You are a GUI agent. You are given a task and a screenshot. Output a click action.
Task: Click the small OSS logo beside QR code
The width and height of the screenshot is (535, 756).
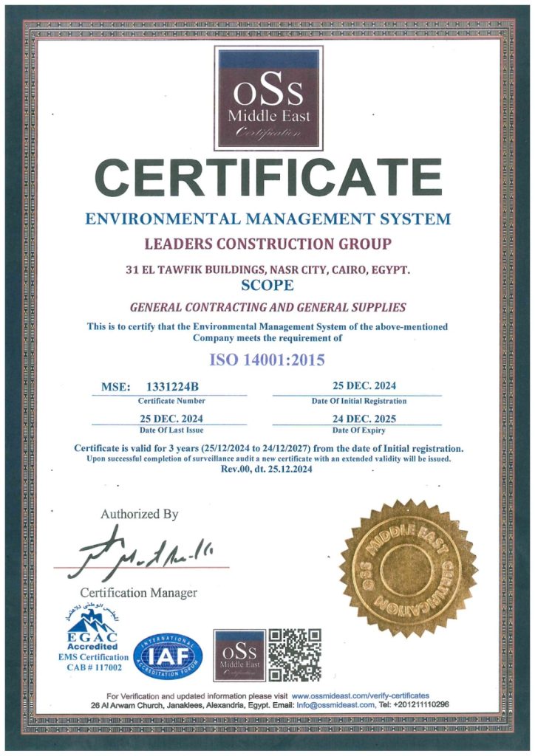pos(239,656)
